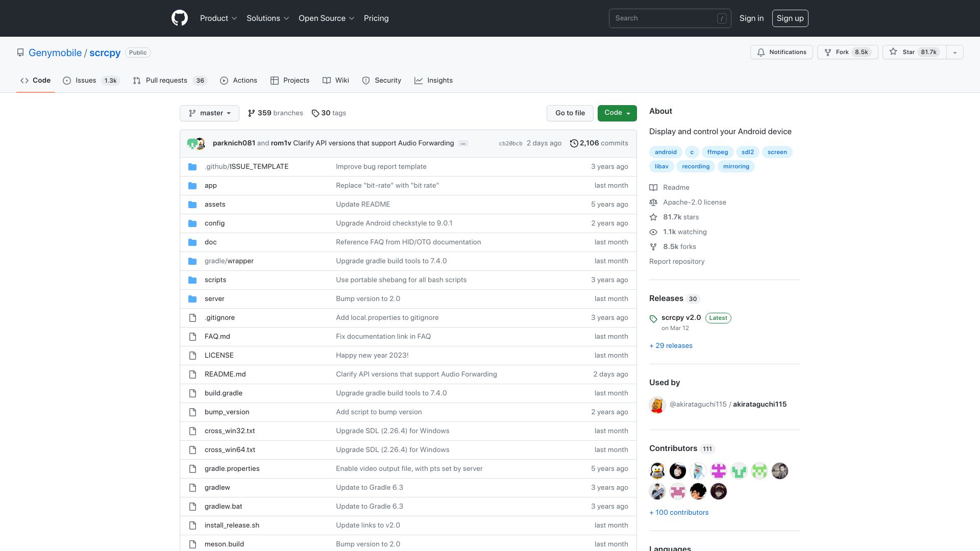This screenshot has width=980, height=551.
Task: Open the akirataguchi115 avatar under Used by
Action: pyautogui.click(x=657, y=405)
